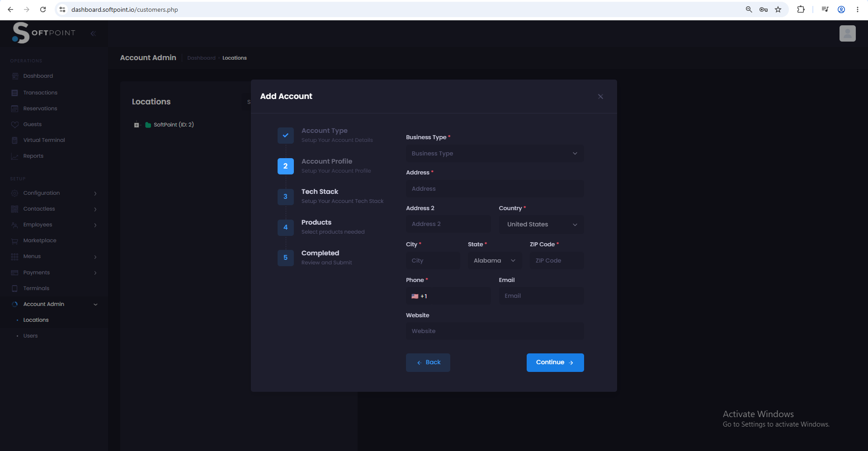Screen dimensions: 868x451
Task: Open Business Type dropdown
Action: point(495,154)
